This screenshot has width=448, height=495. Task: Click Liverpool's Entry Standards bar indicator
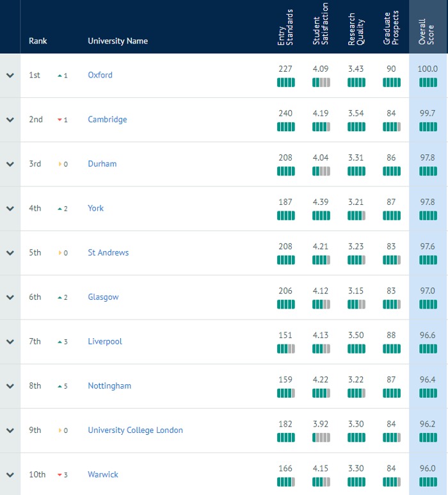pos(286,349)
